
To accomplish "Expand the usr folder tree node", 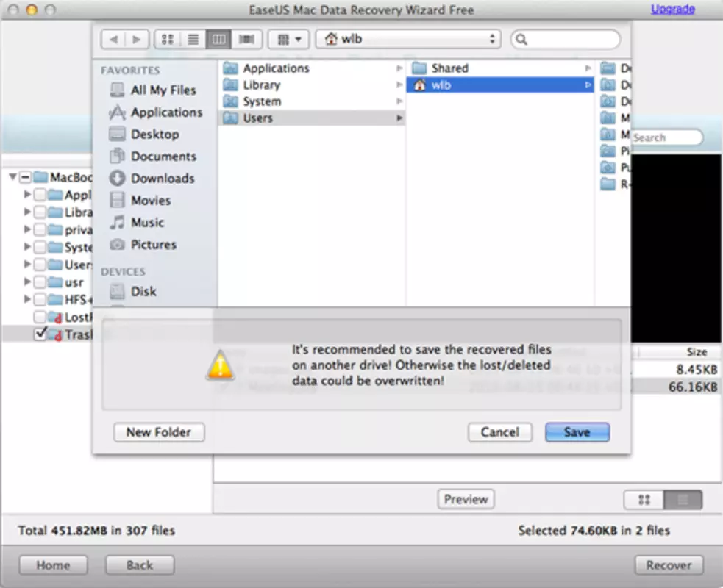I will [x=28, y=282].
